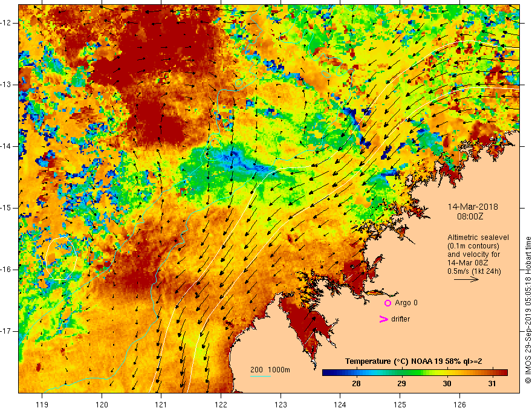Image resolution: width=532 pixels, height=411 pixels.
Task: Click the magenta drifter arrow legend marker
Action: pos(383,319)
